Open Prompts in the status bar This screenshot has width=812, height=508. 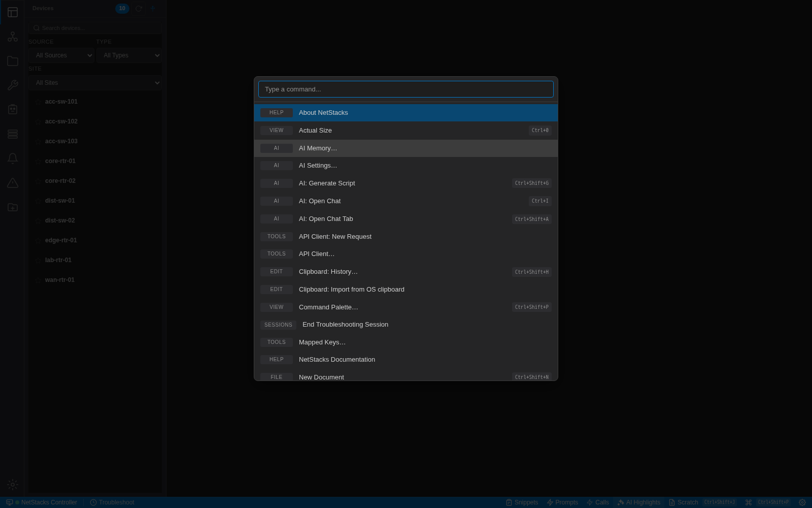click(x=562, y=502)
